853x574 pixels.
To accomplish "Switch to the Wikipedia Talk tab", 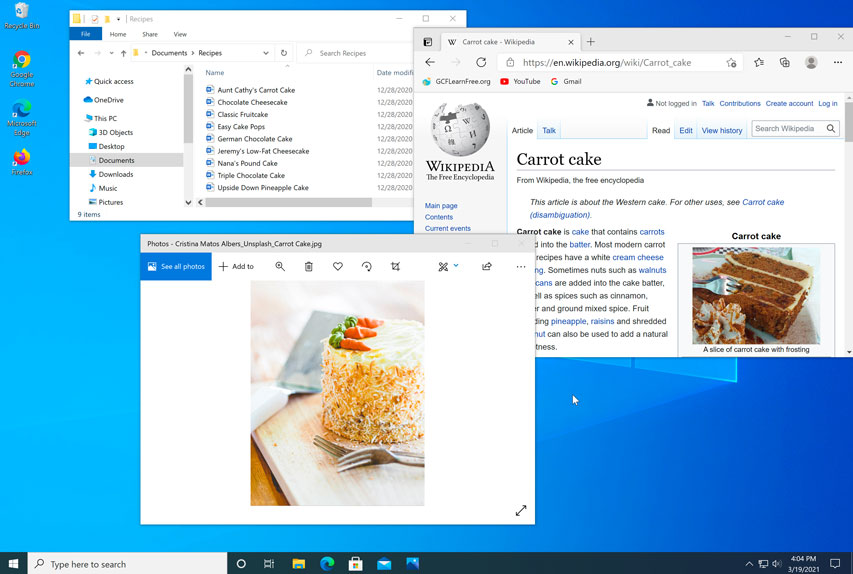I will coord(549,131).
